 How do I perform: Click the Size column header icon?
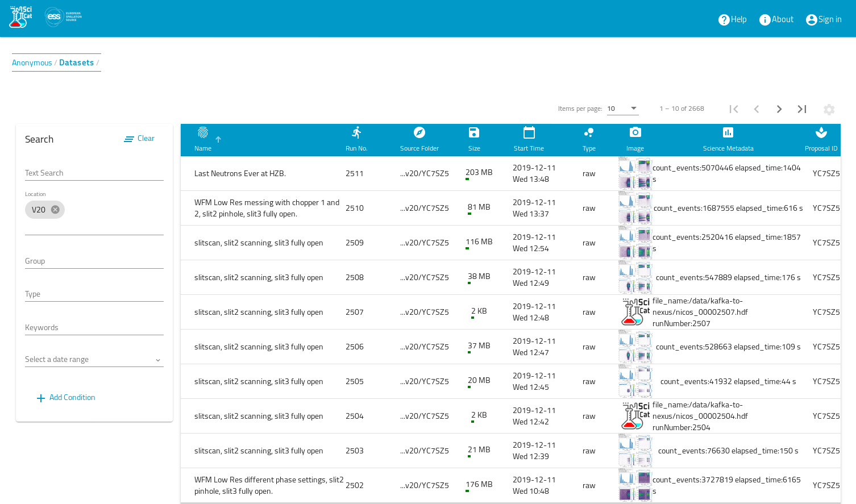473,133
